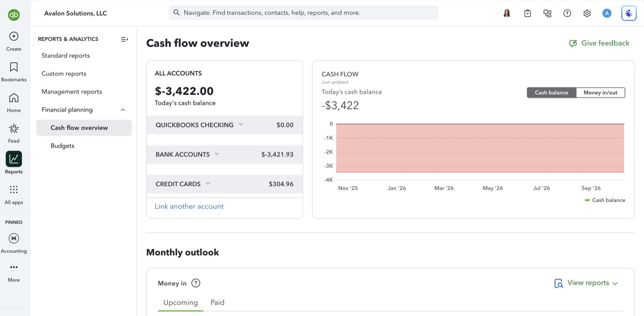The height and width of the screenshot is (316, 644).
Task: Click the PINNED section label
Action: (x=14, y=222)
